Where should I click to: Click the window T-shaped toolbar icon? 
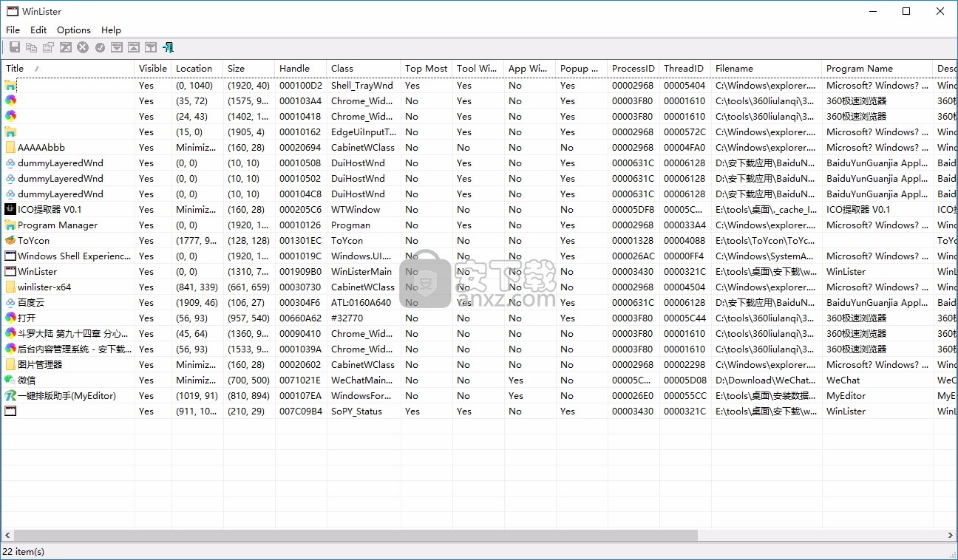[151, 47]
